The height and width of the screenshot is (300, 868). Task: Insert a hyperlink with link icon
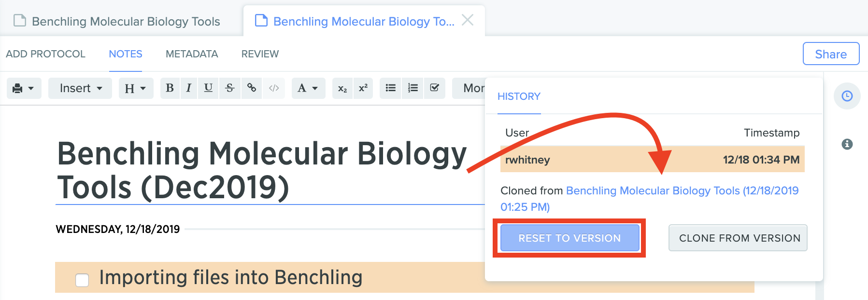[x=252, y=88]
